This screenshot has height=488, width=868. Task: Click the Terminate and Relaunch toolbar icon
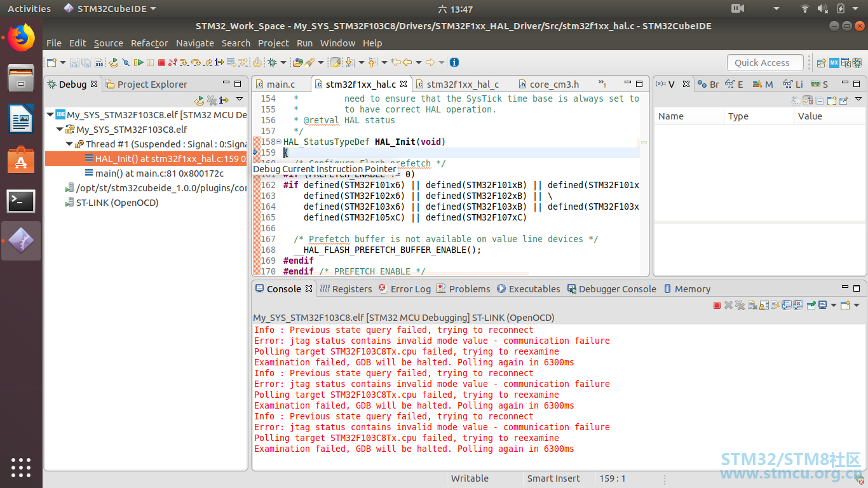[x=114, y=62]
